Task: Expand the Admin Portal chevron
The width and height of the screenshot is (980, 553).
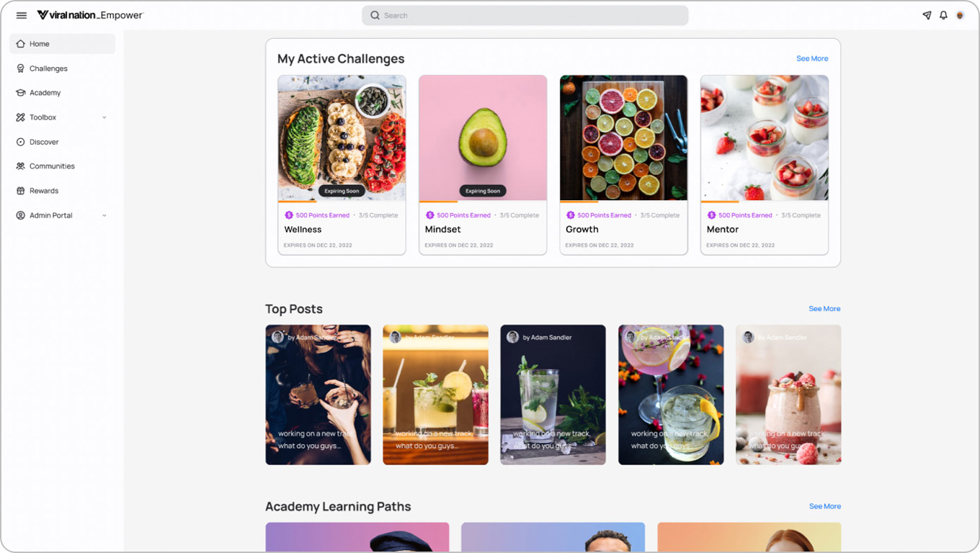Action: 104,215
